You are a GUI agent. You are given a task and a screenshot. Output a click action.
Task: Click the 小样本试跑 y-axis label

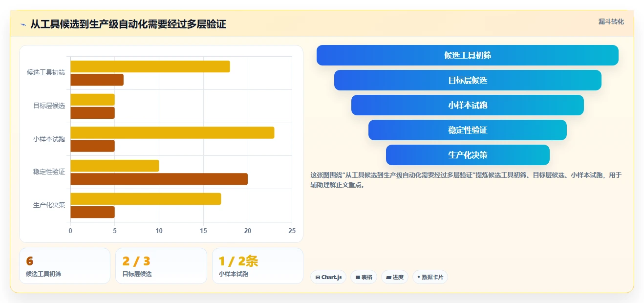(49, 139)
